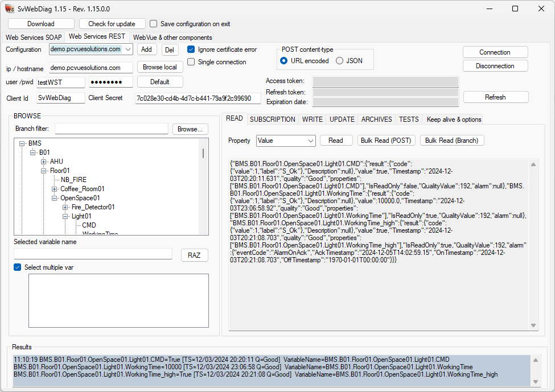Click the Browse local button
The height and width of the screenshot is (392, 555).
[160, 67]
